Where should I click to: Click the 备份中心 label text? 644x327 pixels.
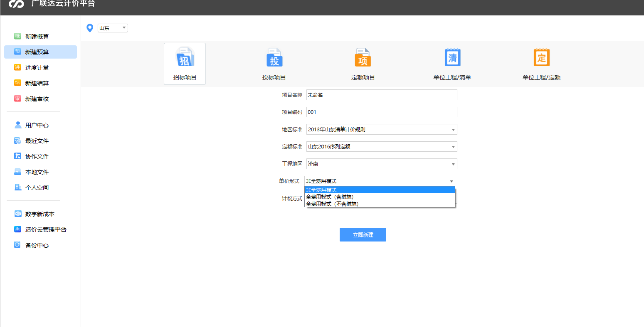(x=37, y=245)
